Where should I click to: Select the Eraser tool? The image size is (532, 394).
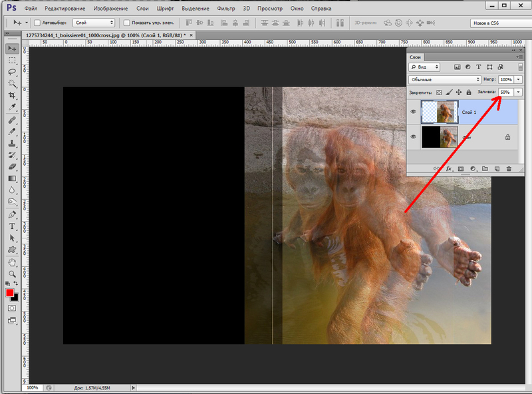[x=12, y=167]
